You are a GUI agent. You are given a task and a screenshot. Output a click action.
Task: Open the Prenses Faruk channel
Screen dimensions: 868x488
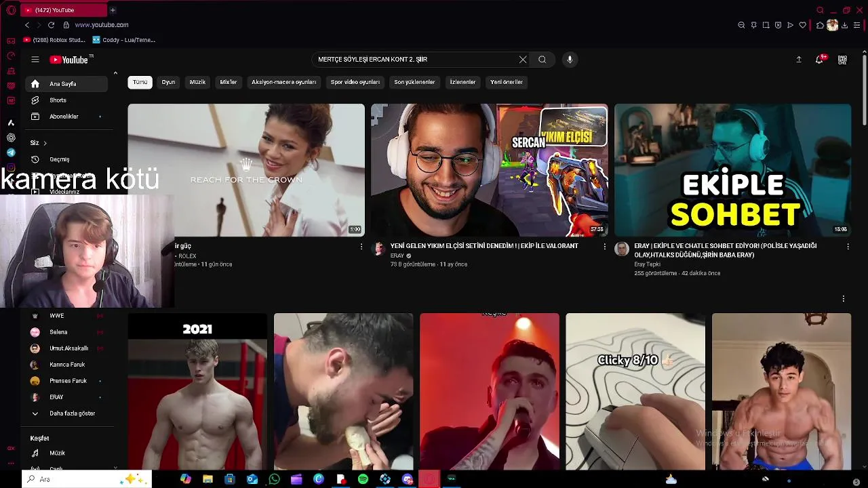point(66,381)
